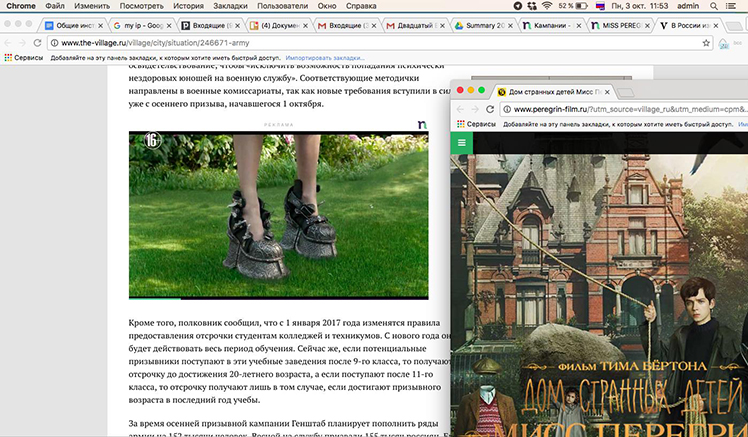Open the Файл menu
The image size is (748, 437).
55,6
